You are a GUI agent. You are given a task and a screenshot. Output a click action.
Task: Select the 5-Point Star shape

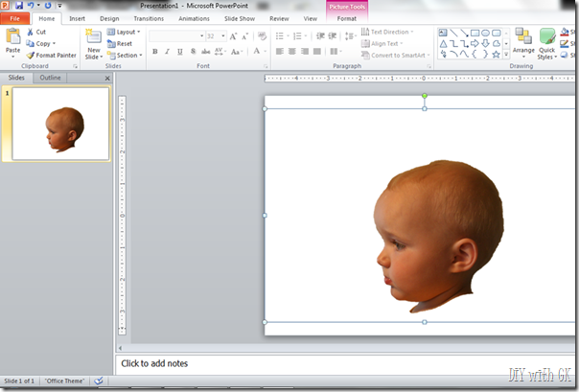tap(497, 55)
